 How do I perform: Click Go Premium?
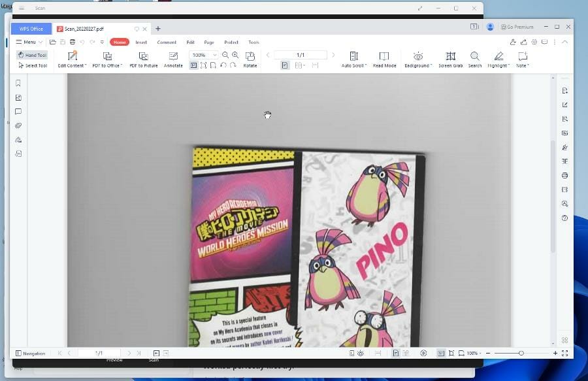pos(517,27)
